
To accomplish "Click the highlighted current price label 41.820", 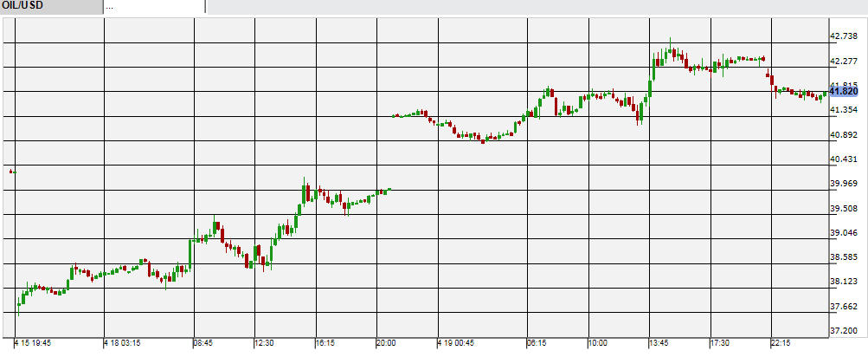I will [843, 91].
